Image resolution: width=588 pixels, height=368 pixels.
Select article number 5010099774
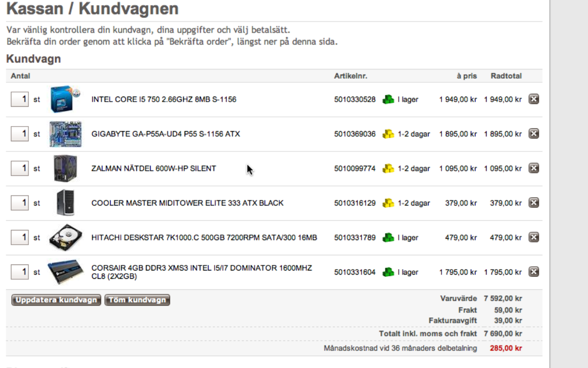click(x=355, y=168)
